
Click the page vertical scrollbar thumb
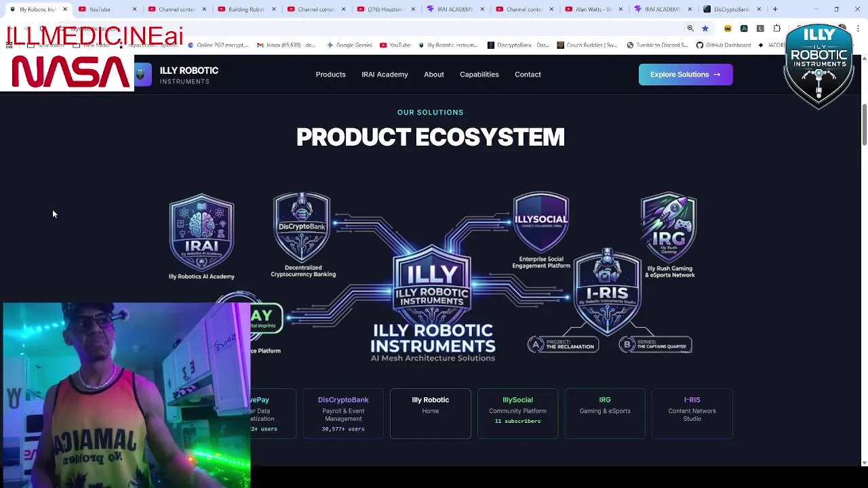864,125
